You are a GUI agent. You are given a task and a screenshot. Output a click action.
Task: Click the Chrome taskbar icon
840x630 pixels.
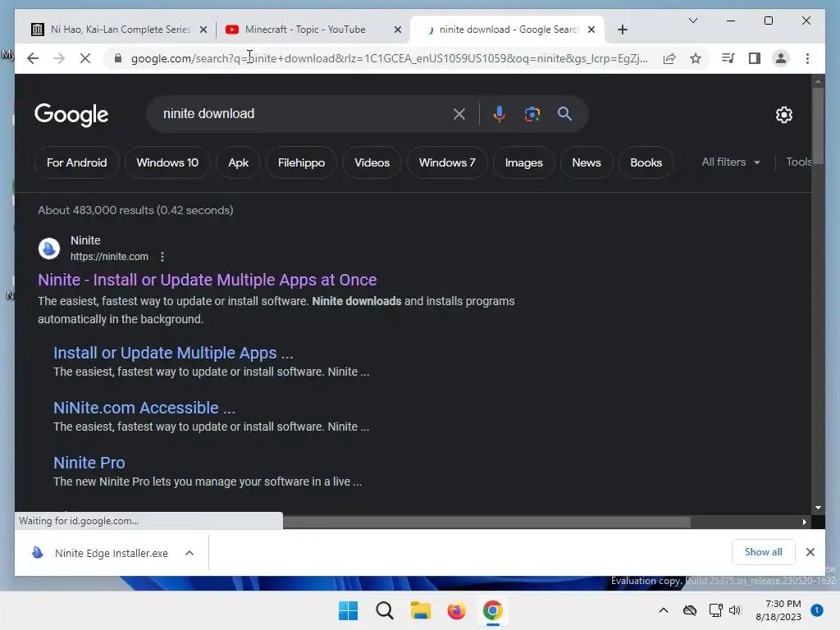point(492,610)
